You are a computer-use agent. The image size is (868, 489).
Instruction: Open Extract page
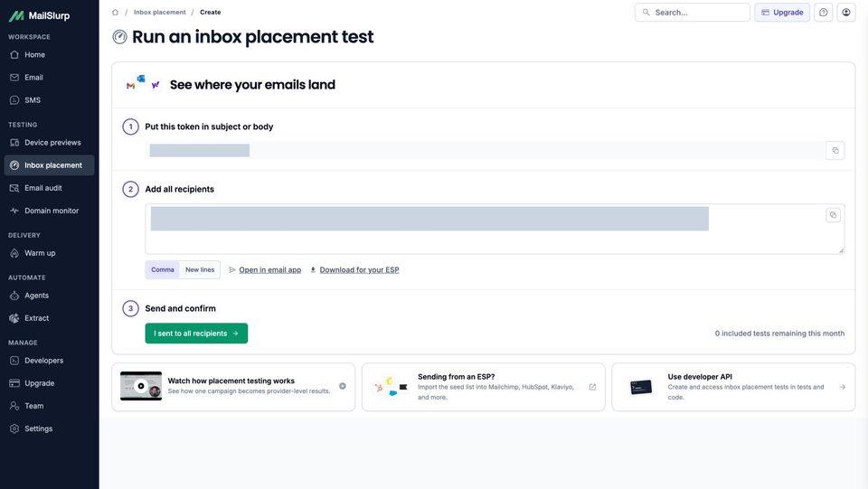point(49,318)
